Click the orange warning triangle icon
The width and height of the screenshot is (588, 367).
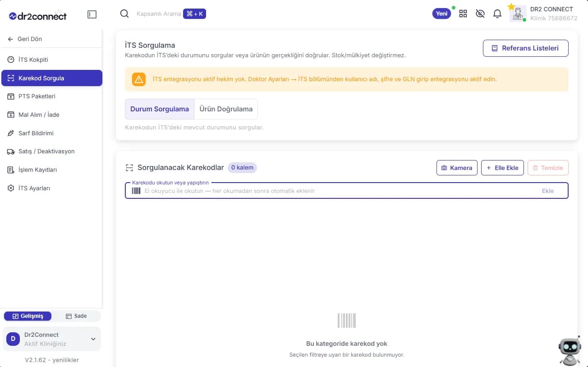pyautogui.click(x=139, y=79)
